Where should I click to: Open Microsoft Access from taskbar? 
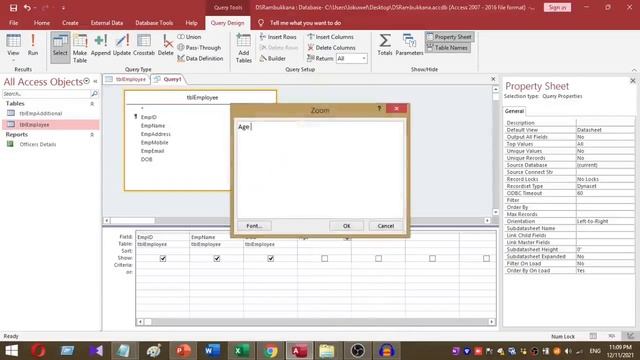(299, 351)
